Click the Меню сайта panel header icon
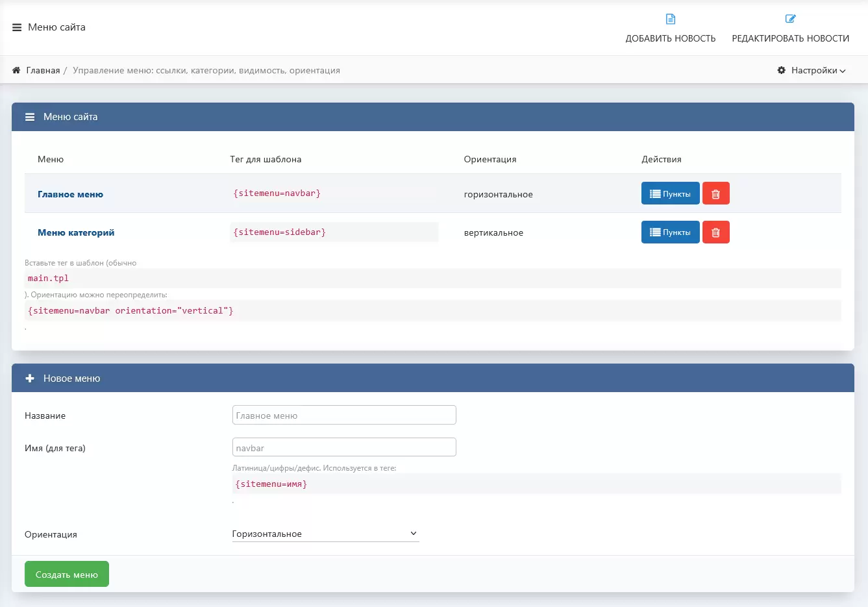Image resolution: width=868 pixels, height=607 pixels. pyautogui.click(x=30, y=117)
